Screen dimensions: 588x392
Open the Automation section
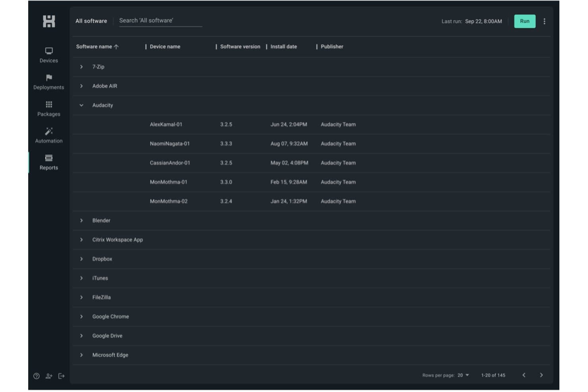click(49, 135)
